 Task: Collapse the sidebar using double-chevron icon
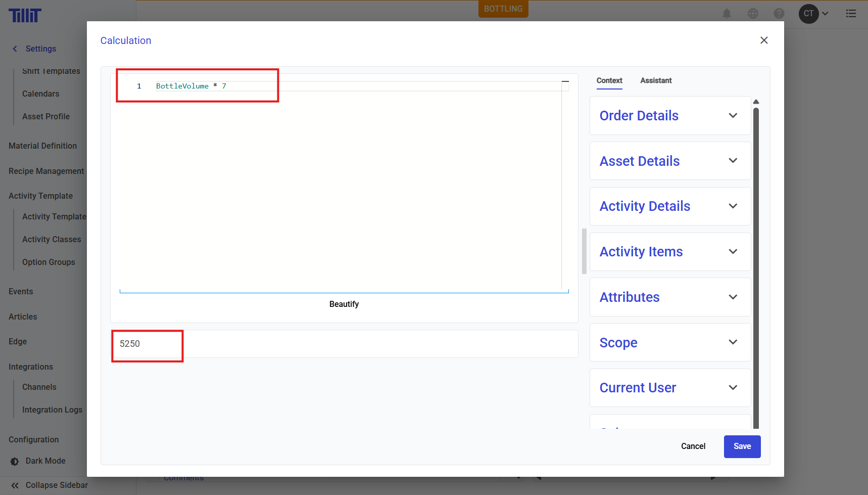tap(15, 485)
